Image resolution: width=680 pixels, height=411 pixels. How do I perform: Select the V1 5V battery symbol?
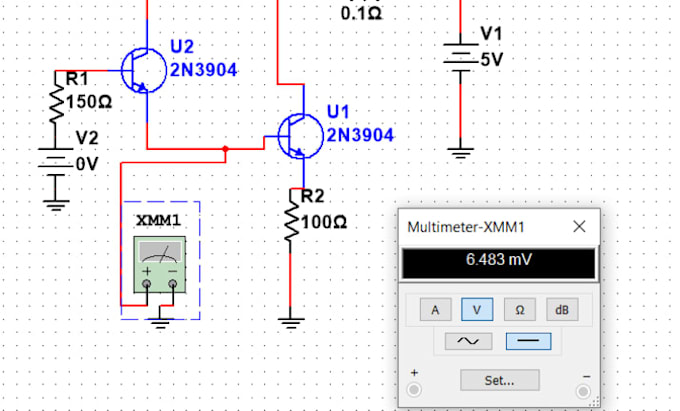(461, 57)
